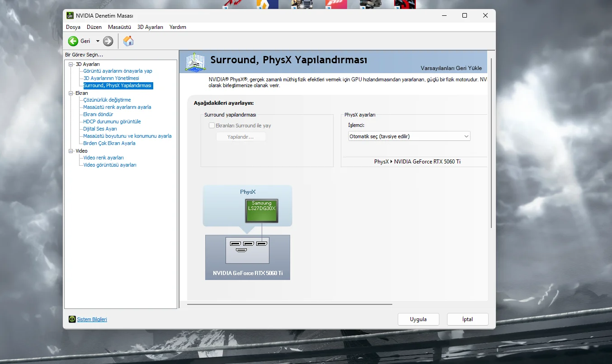This screenshot has width=612, height=364.
Task: Collapse the Ekran tree node
Action: pos(71,93)
